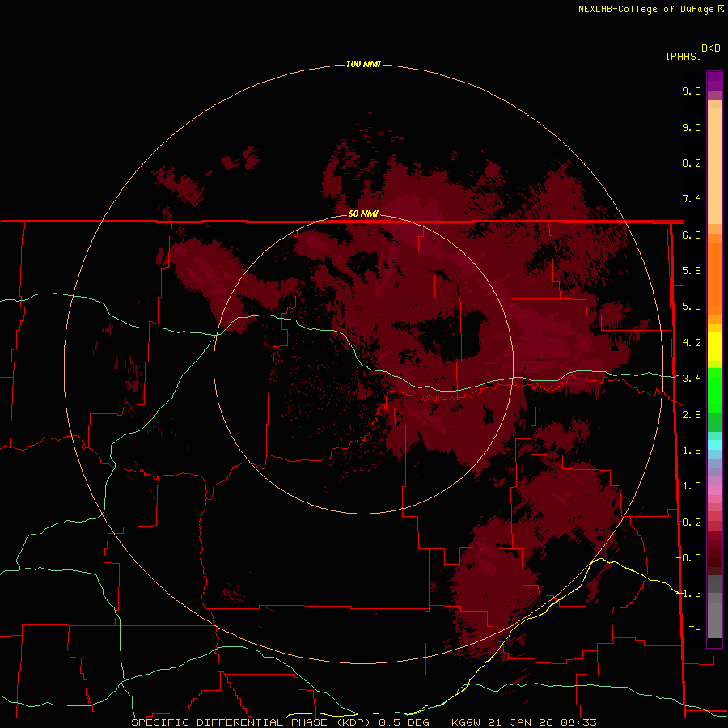Pick the pink swatch on the color bar

pyautogui.click(x=714, y=490)
